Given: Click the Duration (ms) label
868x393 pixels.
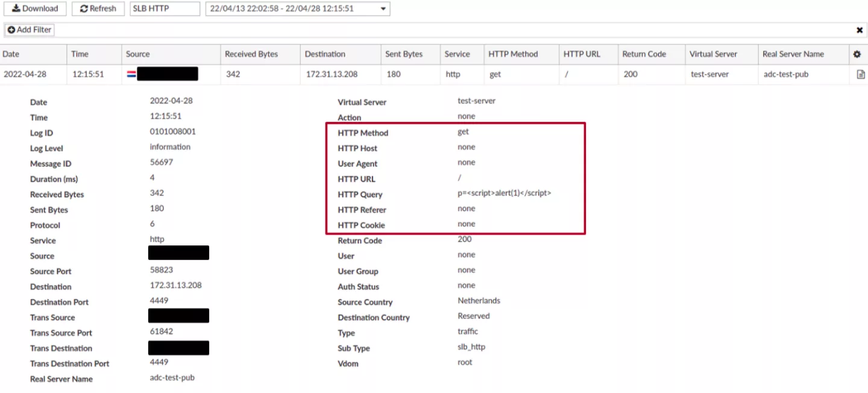Looking at the screenshot, I should 54,179.
